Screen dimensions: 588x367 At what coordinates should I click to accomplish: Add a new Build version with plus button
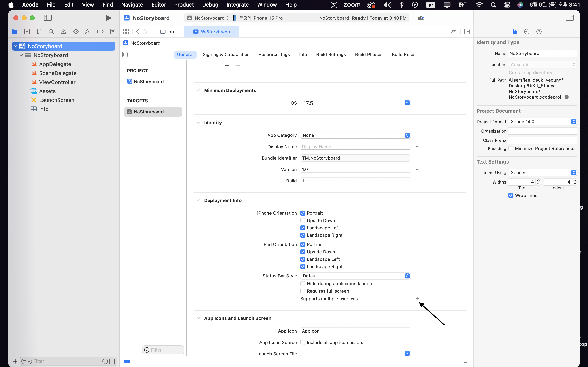417,181
